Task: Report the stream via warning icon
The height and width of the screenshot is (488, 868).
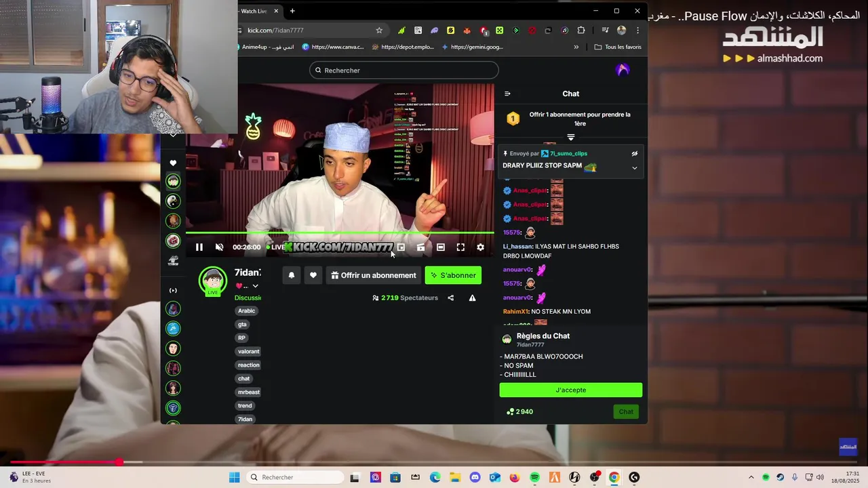Action: (472, 298)
